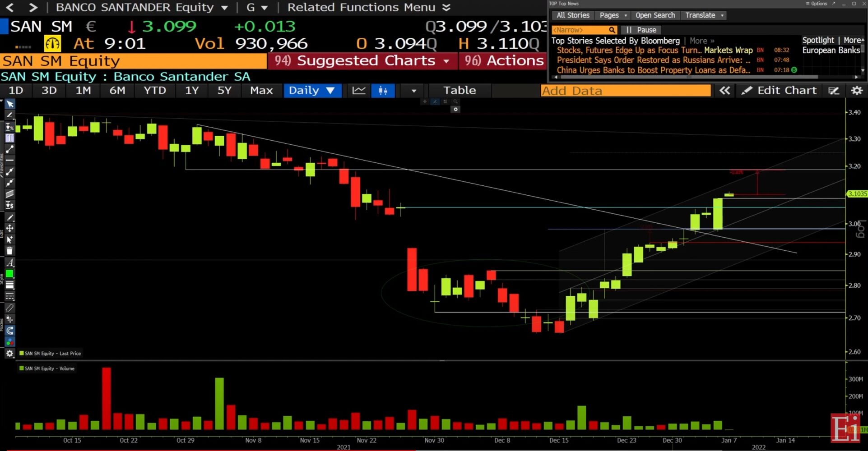Collapse panel with double-left chevron
Screen dimensions: 868x451
pos(724,91)
